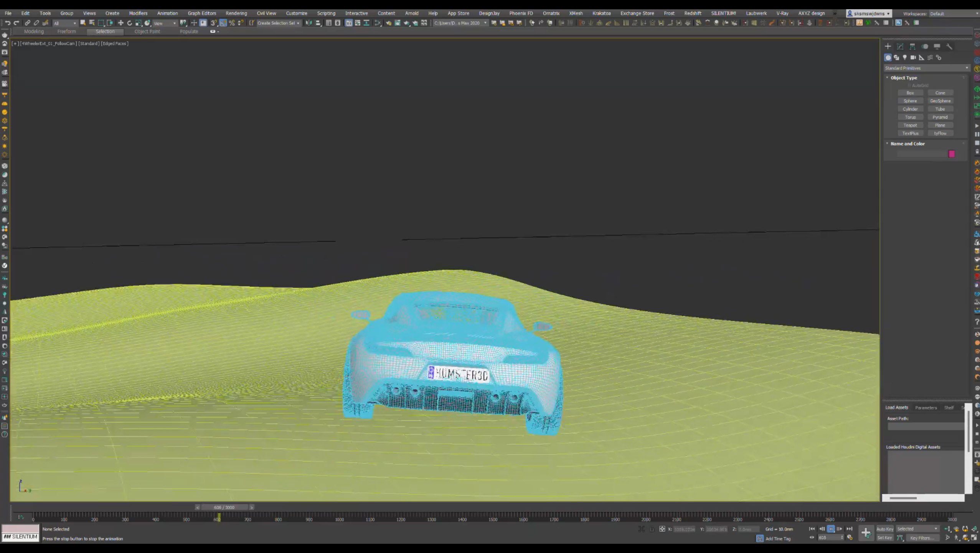
Task: Click the Undo arrow icon
Action: (7, 23)
